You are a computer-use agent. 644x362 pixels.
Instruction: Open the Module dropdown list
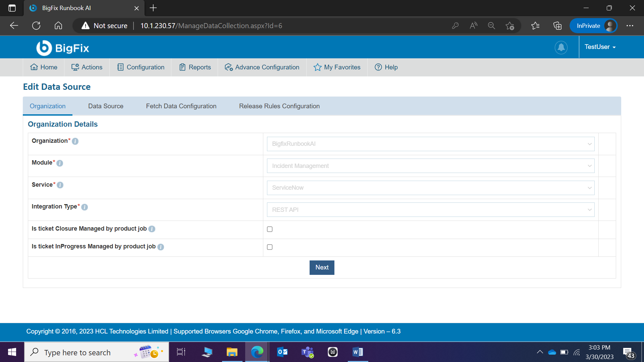click(430, 166)
